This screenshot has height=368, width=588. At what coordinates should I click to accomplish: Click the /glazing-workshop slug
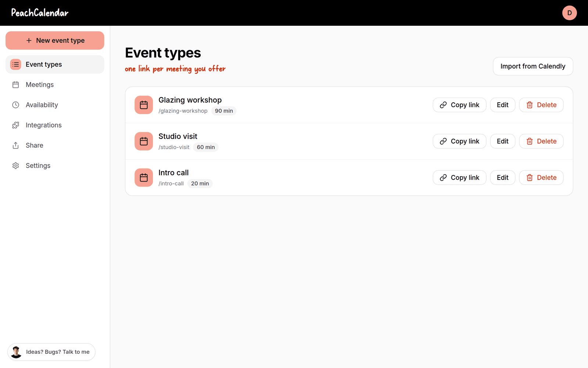tap(183, 111)
